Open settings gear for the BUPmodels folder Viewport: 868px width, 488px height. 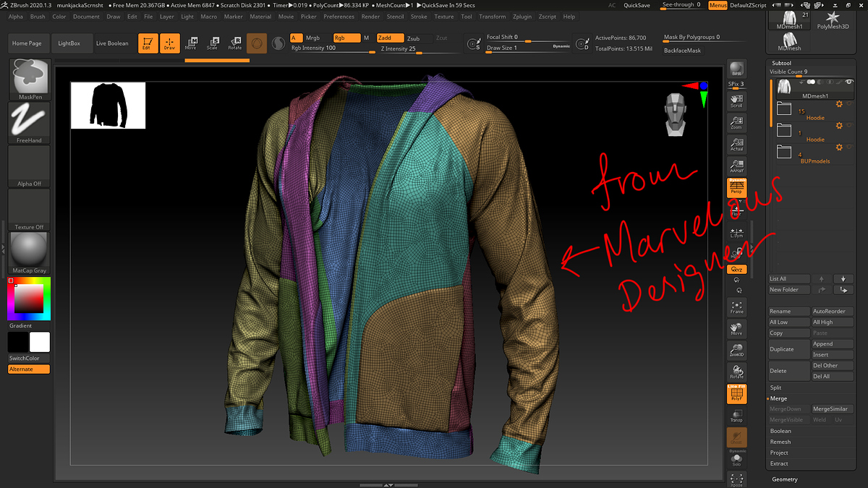pyautogui.click(x=839, y=147)
